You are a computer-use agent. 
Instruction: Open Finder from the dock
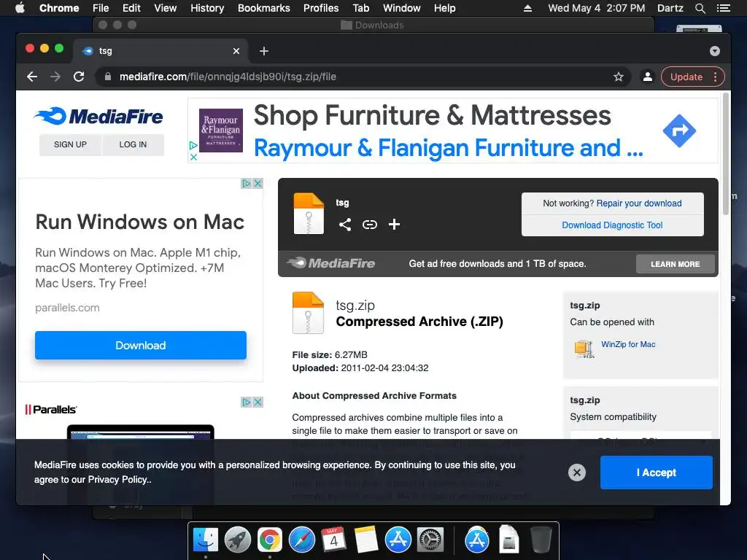[206, 540]
